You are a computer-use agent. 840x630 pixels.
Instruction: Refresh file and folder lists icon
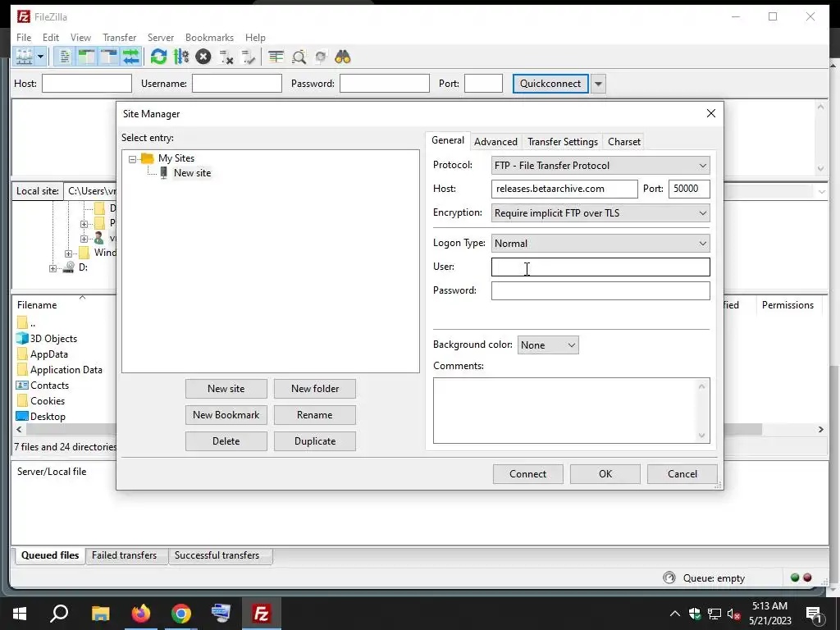coord(158,57)
